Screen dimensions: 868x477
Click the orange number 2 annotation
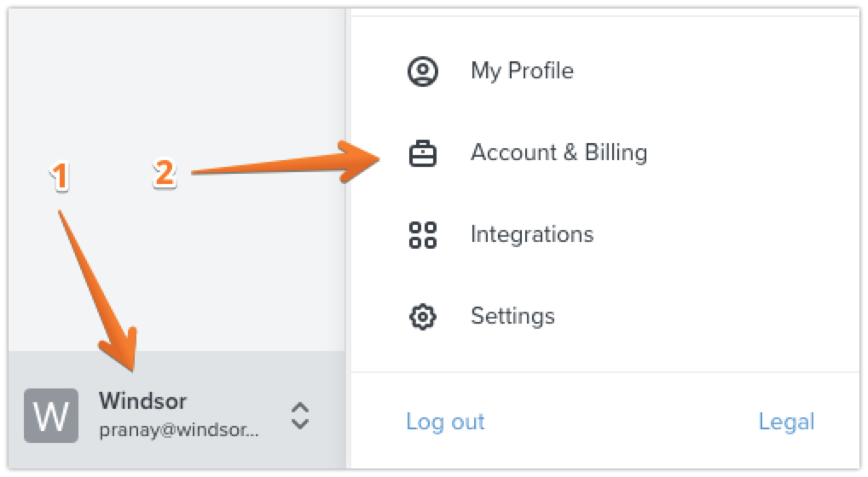coord(165,174)
